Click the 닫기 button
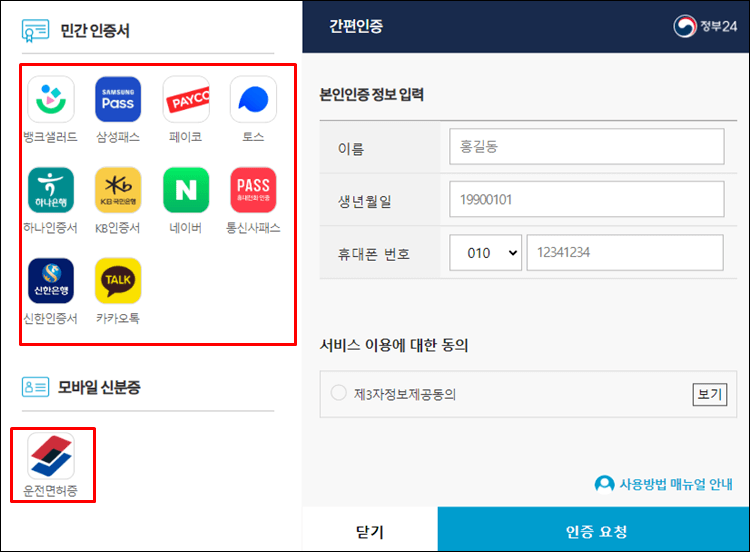Image resolution: width=750 pixels, height=552 pixels. [370, 530]
